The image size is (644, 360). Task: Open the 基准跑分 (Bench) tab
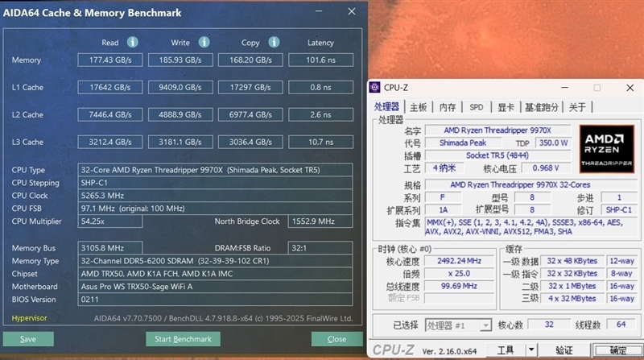[542, 107]
